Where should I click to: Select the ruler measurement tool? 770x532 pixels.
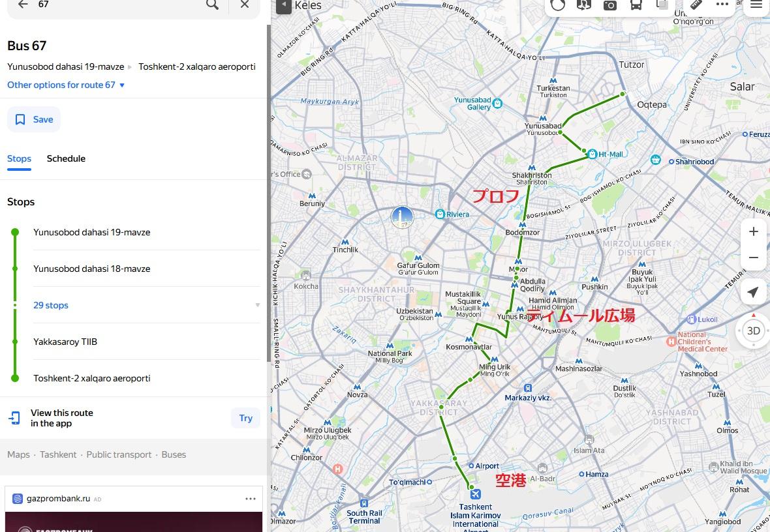(696, 5)
